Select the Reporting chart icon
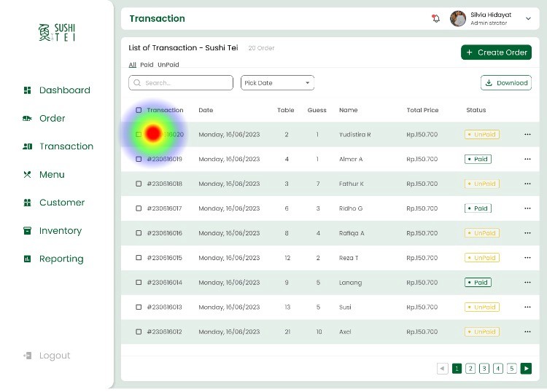 pos(27,259)
